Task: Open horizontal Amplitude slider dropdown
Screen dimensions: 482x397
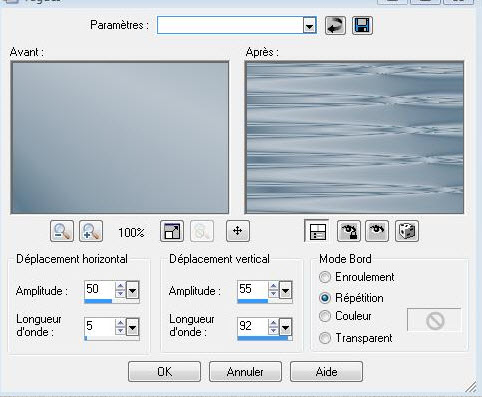Action: (132, 291)
